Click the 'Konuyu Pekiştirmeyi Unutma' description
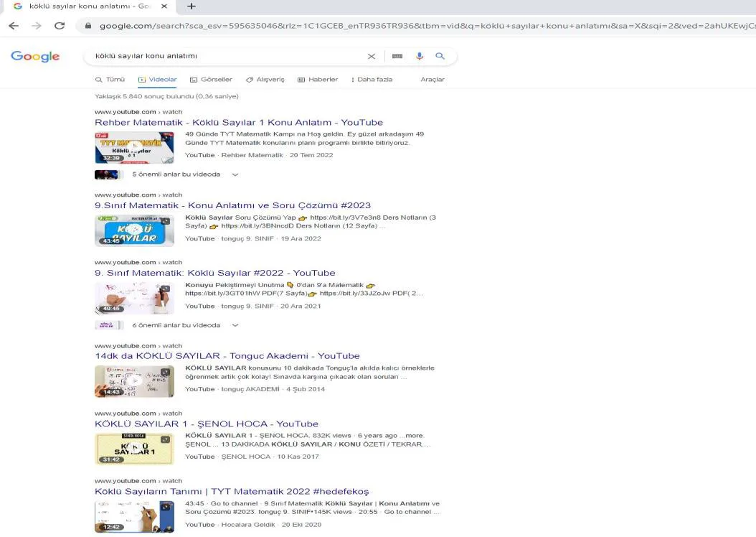This screenshot has width=756, height=537. [x=305, y=289]
